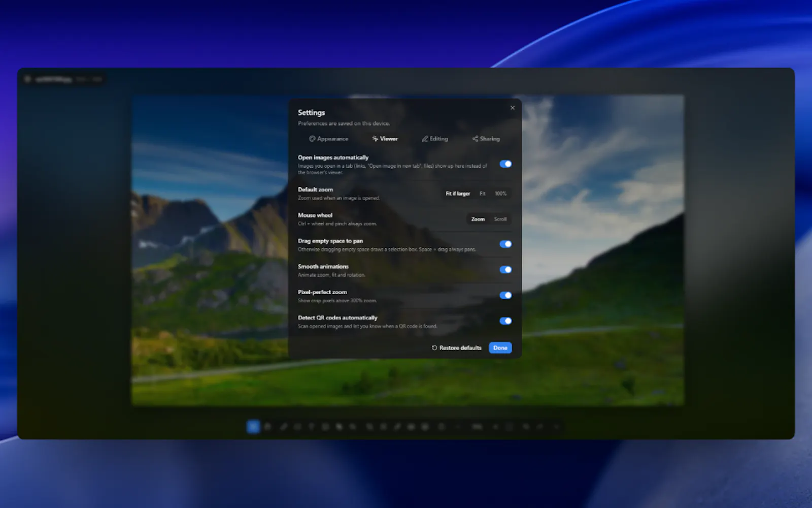Click the 'Settings' dialog title
This screenshot has width=812, height=508.
(x=311, y=113)
